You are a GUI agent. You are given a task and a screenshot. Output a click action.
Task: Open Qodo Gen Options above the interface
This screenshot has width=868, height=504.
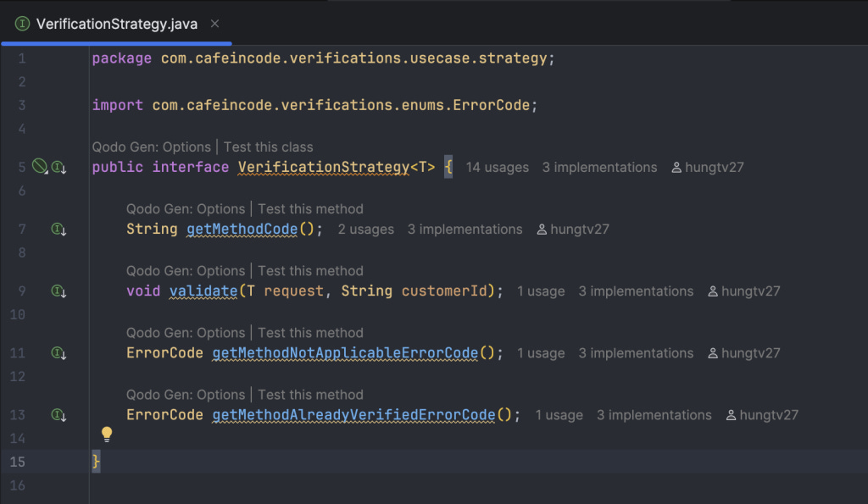[x=151, y=147]
